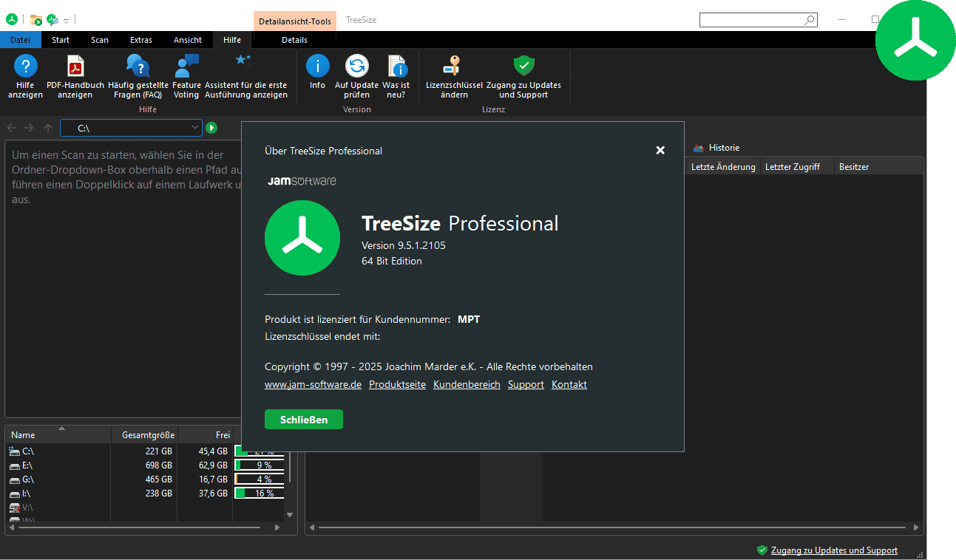Image resolution: width=956 pixels, height=560 pixels.
Task: Click the search magnifier in title bar
Action: click(809, 20)
